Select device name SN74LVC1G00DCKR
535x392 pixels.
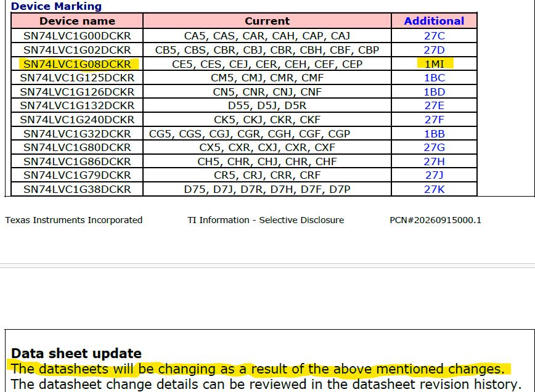[77, 36]
